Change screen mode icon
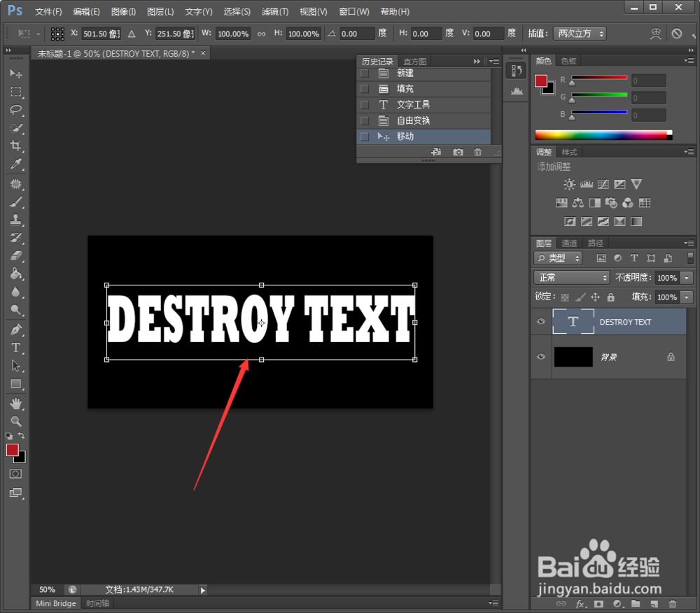700x613 pixels. point(15,493)
